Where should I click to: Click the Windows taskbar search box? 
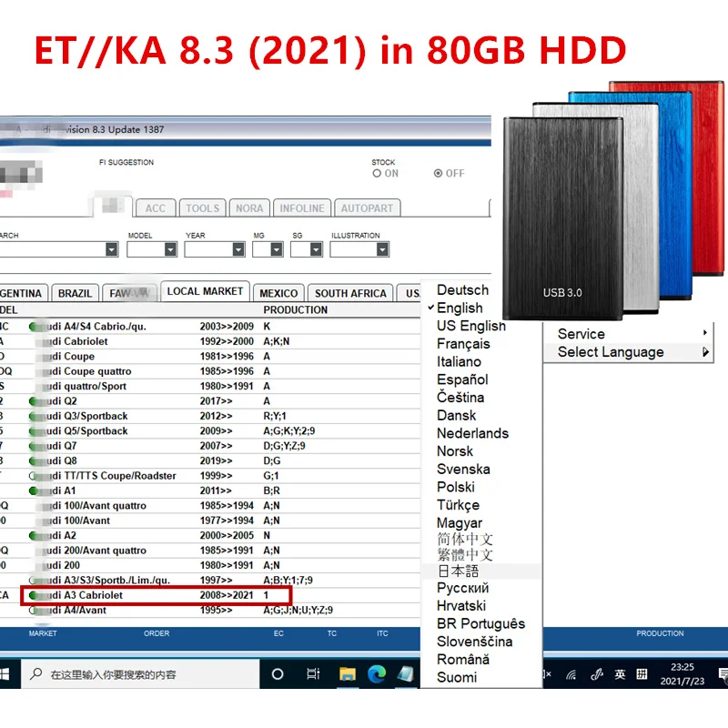[x=140, y=674]
